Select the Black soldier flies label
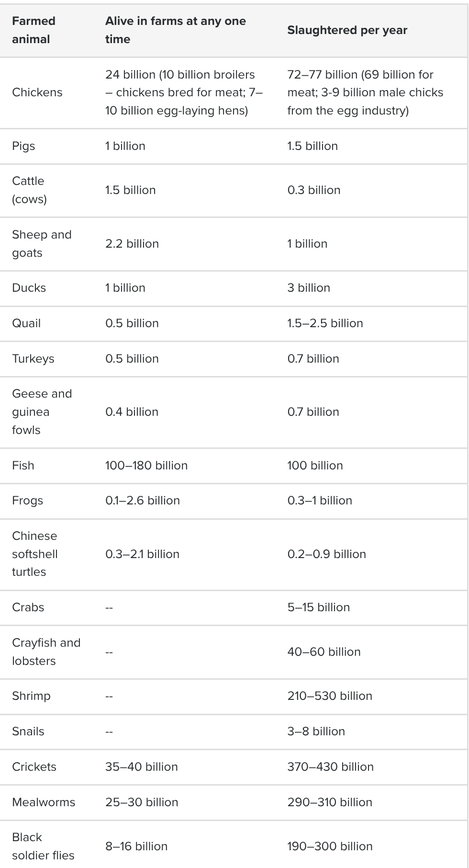Screen dimensions: 469x868 tap(43, 846)
